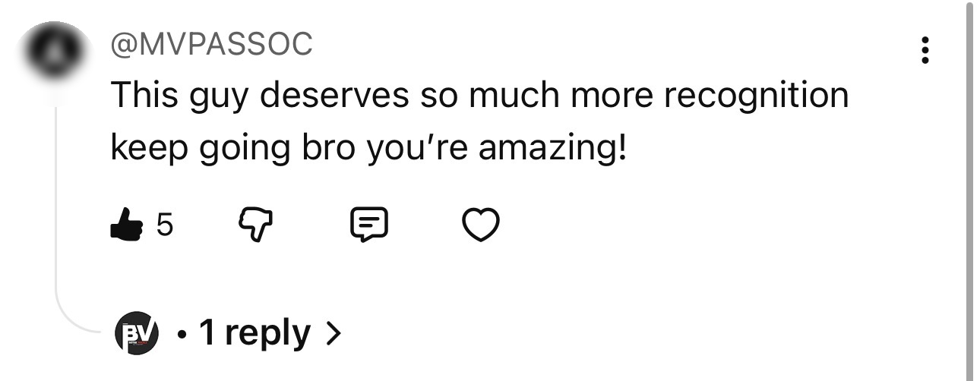The width and height of the screenshot is (980, 381).
Task: Open the @MVPASSOC username link
Action: (212, 44)
